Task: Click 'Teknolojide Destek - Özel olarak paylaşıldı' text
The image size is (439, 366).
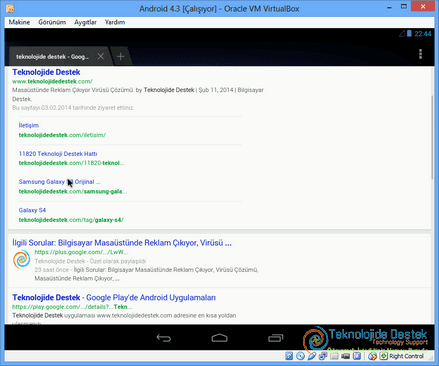Action: click(90, 261)
